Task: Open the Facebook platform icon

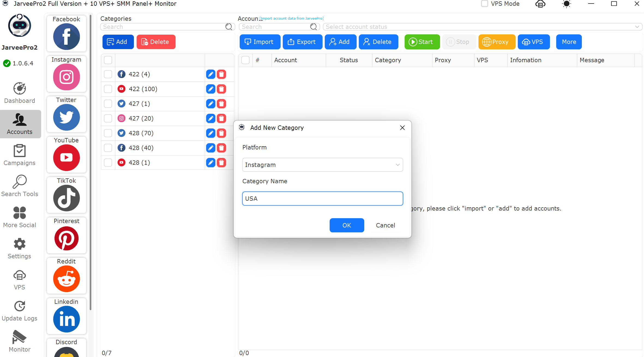Action: point(67,37)
